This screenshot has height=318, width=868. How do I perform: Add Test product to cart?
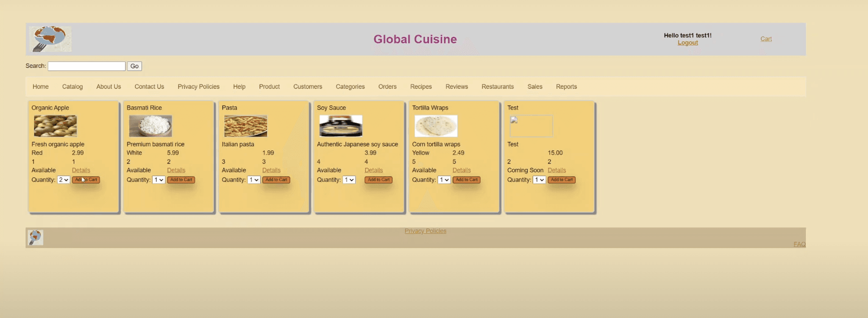click(x=562, y=180)
